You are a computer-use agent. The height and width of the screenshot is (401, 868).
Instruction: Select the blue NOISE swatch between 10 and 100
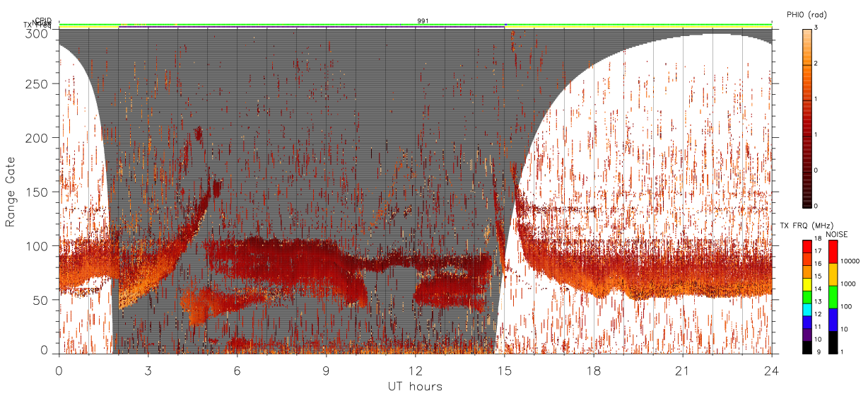(x=833, y=319)
